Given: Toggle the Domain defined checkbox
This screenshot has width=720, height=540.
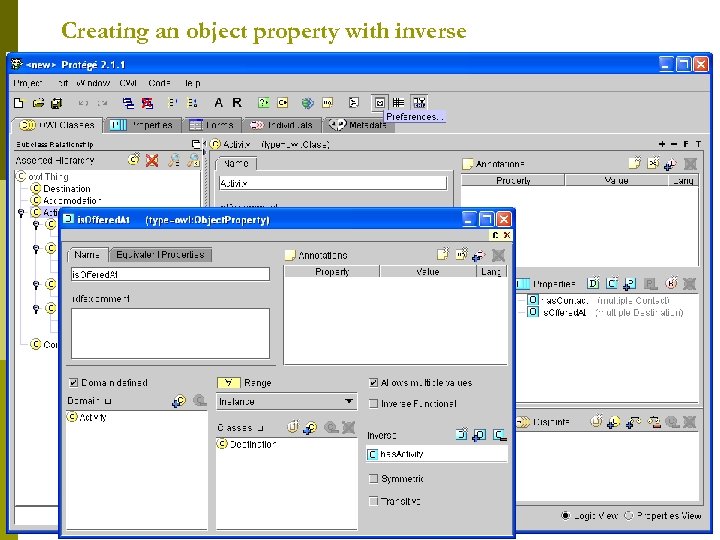Looking at the screenshot, I should coord(73,382).
